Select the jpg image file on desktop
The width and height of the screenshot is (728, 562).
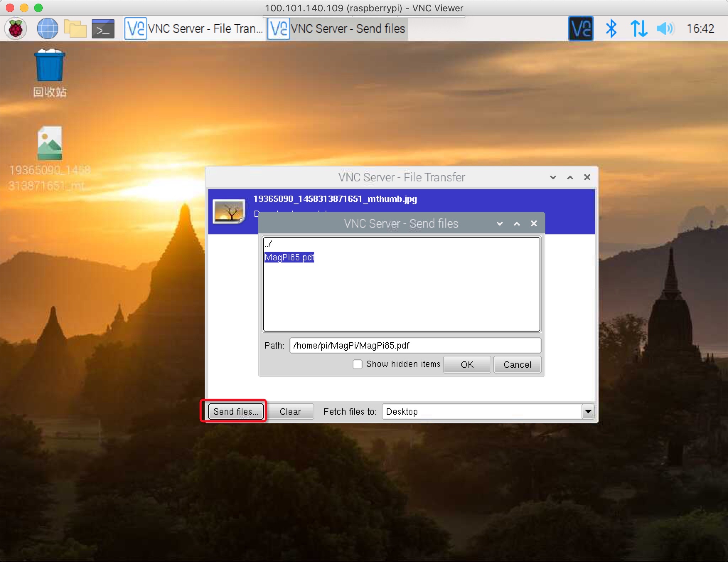pos(50,144)
